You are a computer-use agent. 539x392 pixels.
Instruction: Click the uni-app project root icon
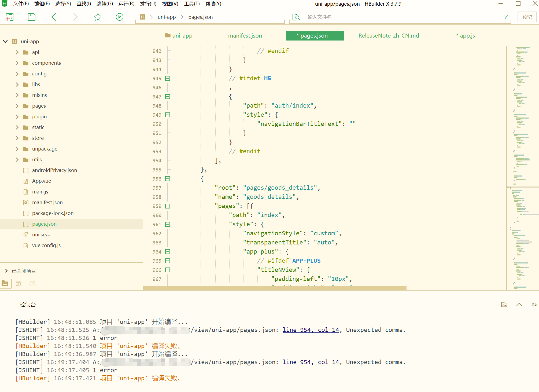pyautogui.click(x=14, y=42)
